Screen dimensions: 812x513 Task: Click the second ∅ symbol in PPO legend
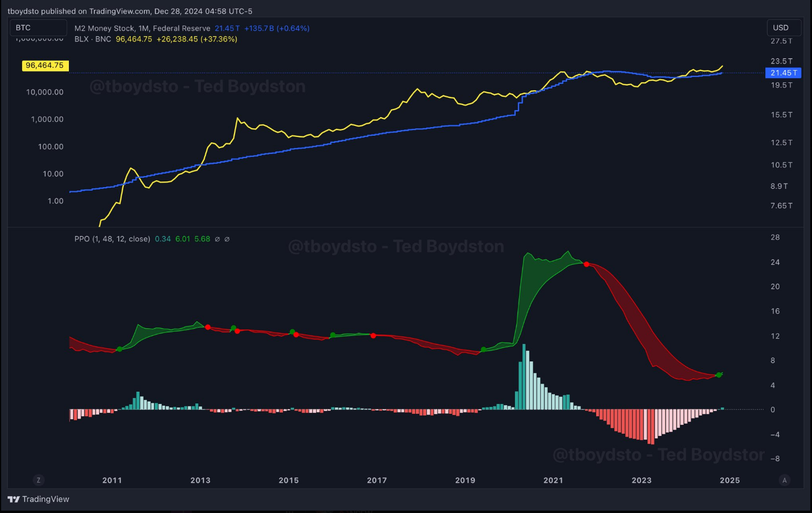pyautogui.click(x=227, y=239)
